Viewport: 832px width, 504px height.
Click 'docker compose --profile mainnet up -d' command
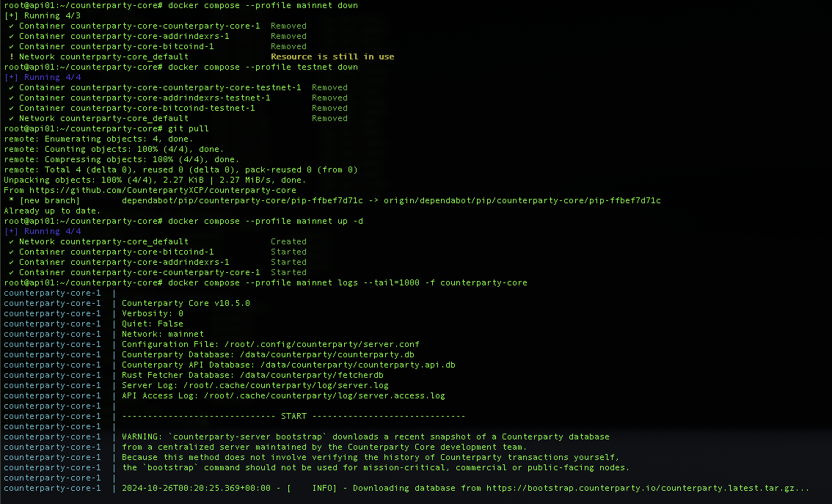[x=266, y=221]
